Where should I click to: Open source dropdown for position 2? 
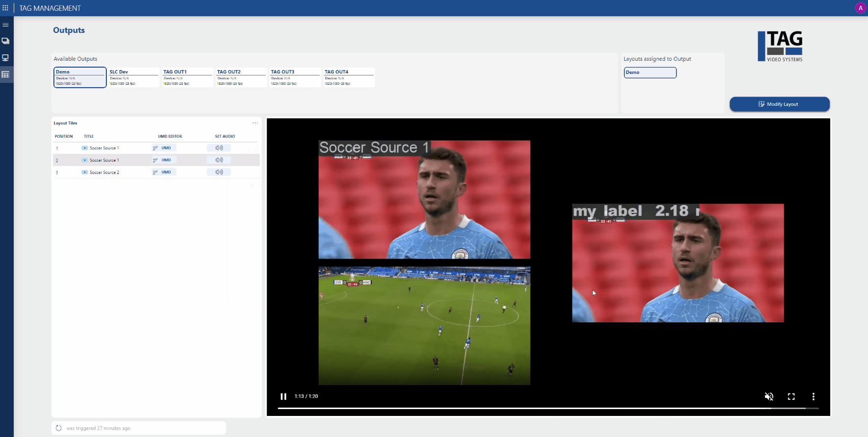coord(85,160)
